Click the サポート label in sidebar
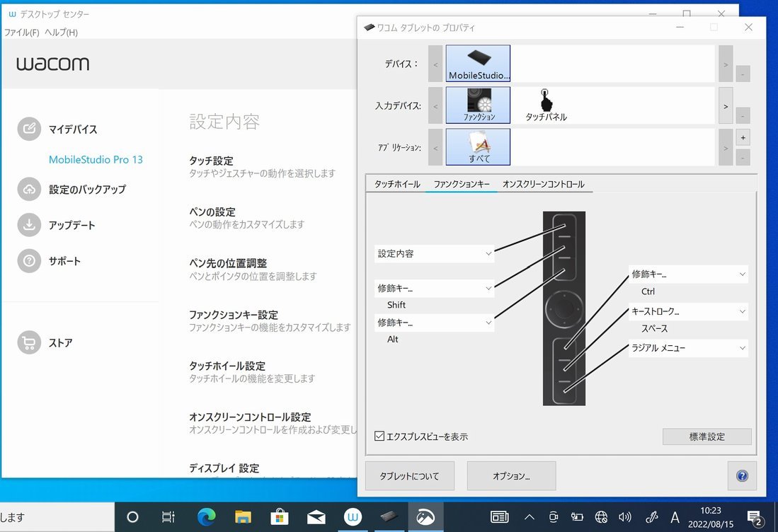The height and width of the screenshot is (532, 778). (64, 261)
